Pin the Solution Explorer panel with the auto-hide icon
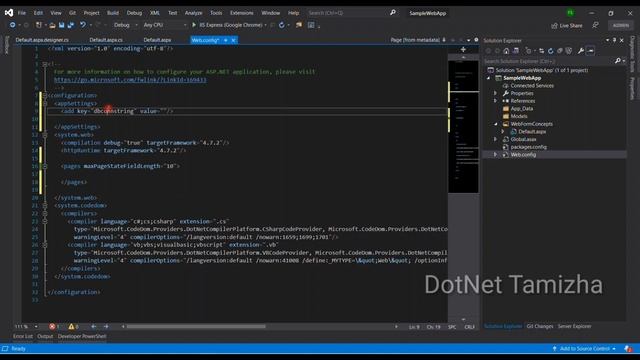 click(x=614, y=40)
